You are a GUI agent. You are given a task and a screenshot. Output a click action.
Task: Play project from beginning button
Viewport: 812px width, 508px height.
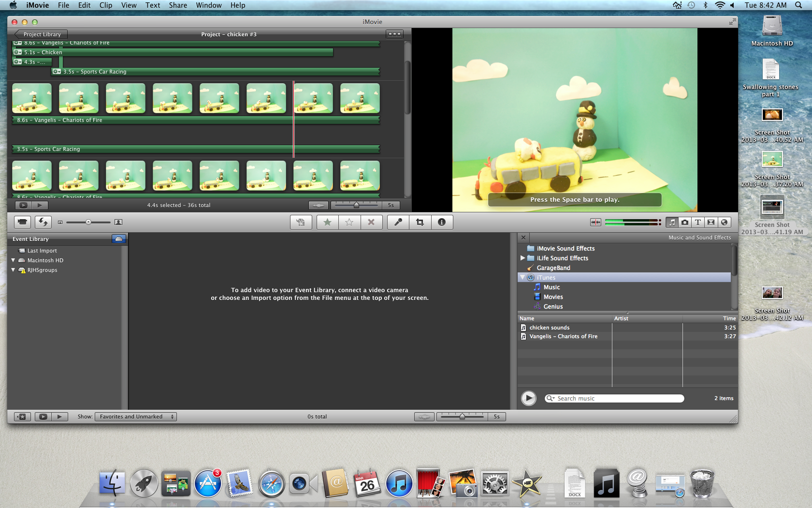click(x=40, y=205)
